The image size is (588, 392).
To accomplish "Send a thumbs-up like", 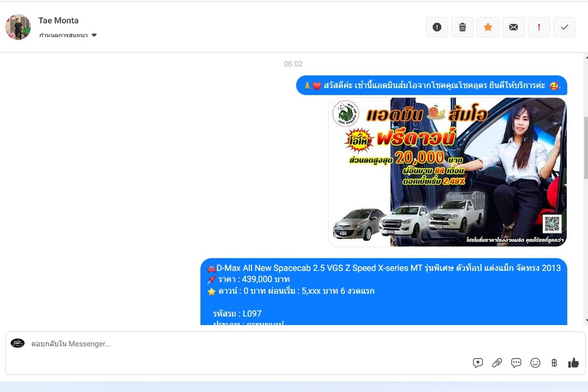I will pos(573,363).
